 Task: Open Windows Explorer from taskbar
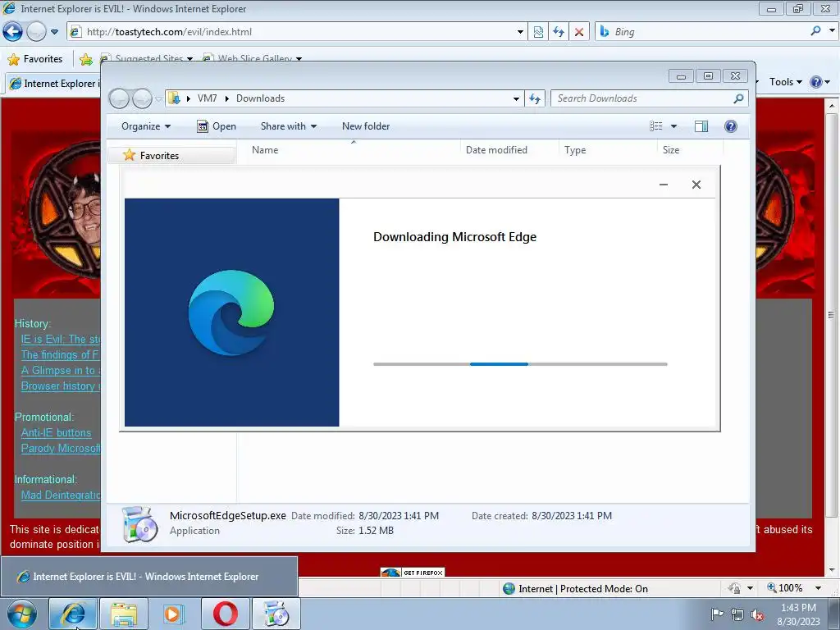124,614
